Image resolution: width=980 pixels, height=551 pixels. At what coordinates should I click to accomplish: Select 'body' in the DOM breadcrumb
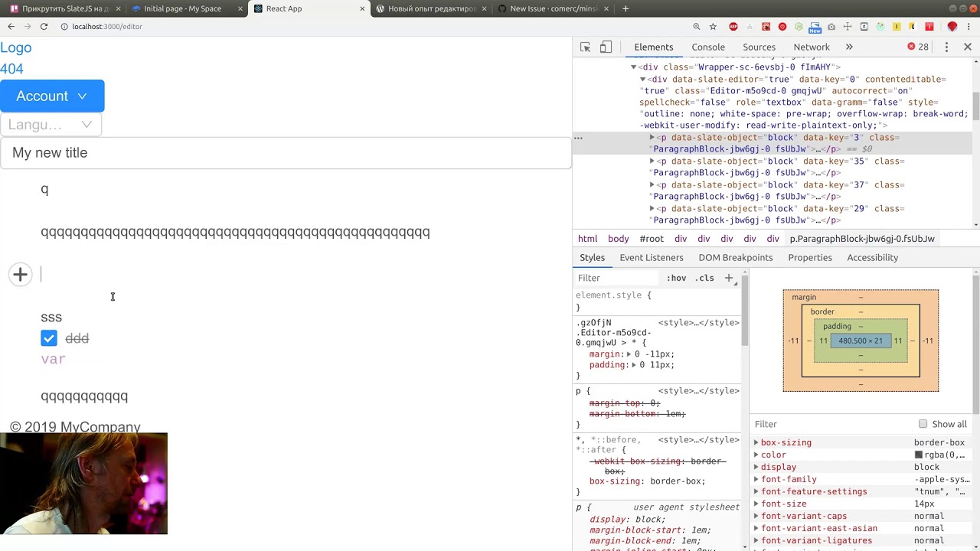click(x=619, y=239)
